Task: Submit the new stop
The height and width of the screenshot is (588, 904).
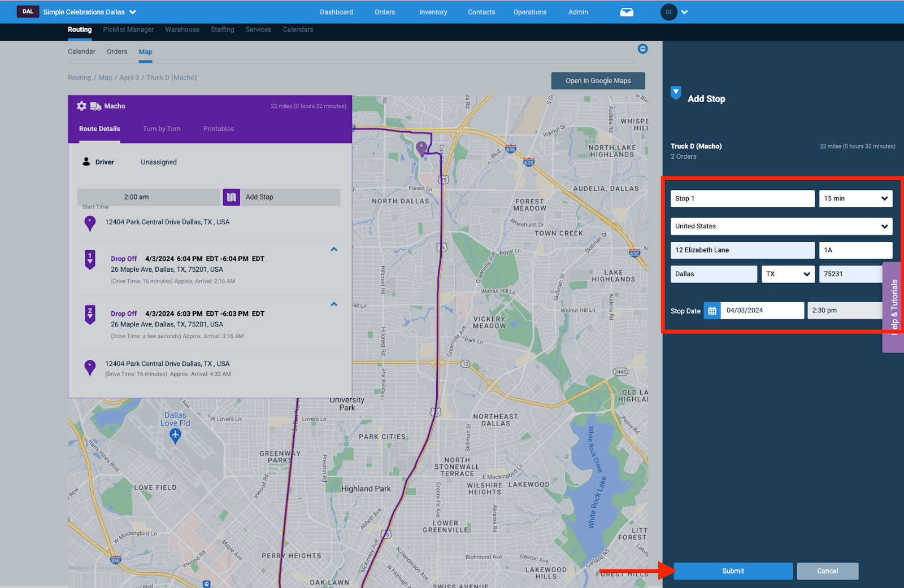Action: (733, 570)
